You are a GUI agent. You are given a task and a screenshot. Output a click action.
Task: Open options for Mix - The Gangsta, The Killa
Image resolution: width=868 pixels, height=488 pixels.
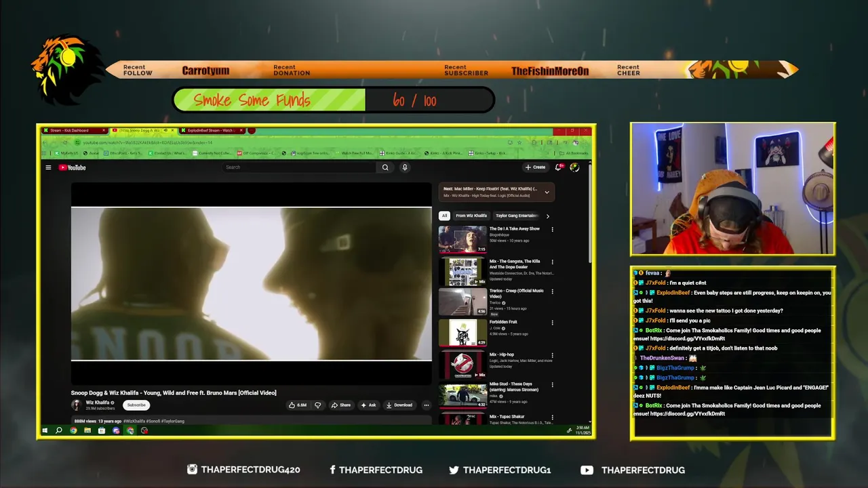tap(552, 262)
